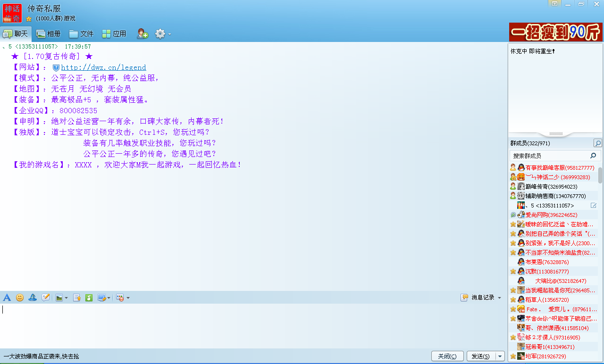Select member 辅助销售商(1340767770)
Image resolution: width=604 pixels, height=364 pixels.
click(x=553, y=196)
